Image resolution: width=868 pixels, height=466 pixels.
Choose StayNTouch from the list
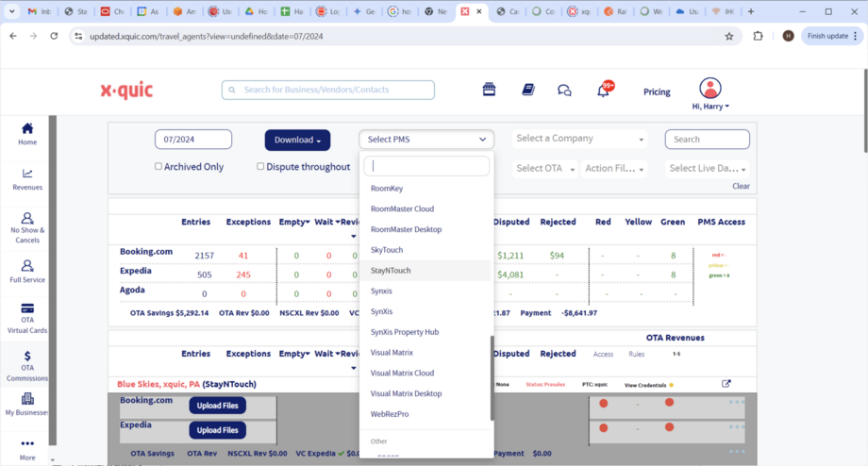(424, 270)
